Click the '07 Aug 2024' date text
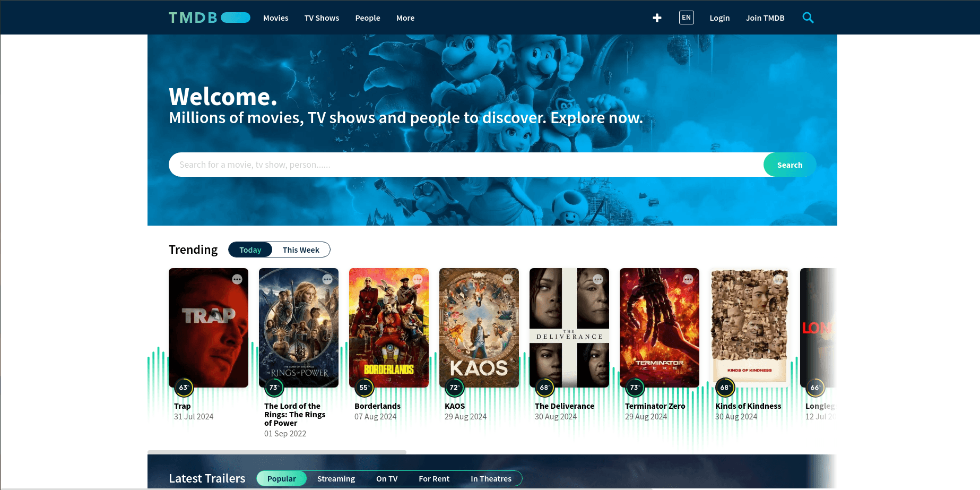Screen dimensions: 980x490 click(x=376, y=417)
